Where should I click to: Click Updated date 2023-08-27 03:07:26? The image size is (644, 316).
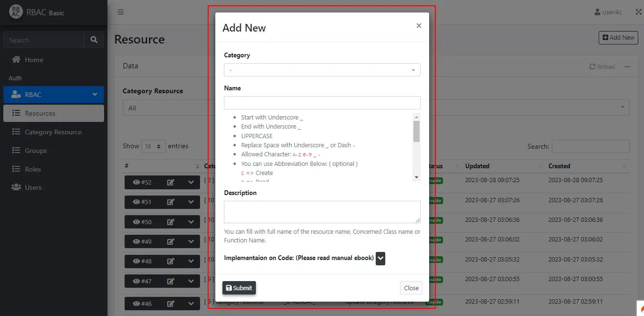tap(492, 200)
